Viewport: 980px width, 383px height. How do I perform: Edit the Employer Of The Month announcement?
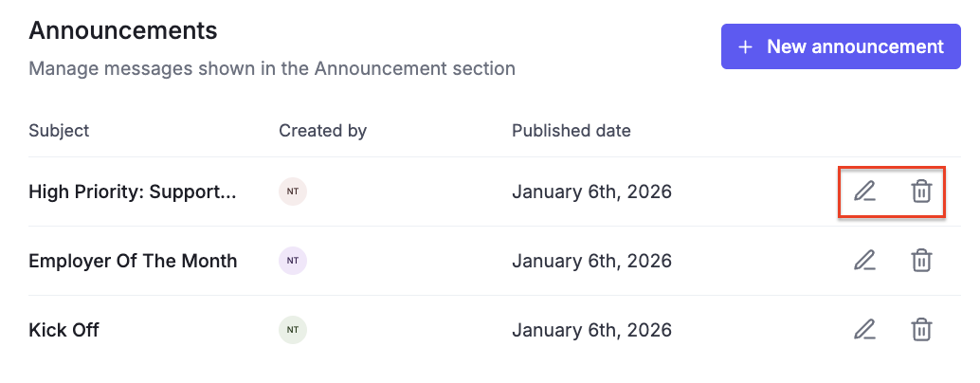pyautogui.click(x=863, y=261)
